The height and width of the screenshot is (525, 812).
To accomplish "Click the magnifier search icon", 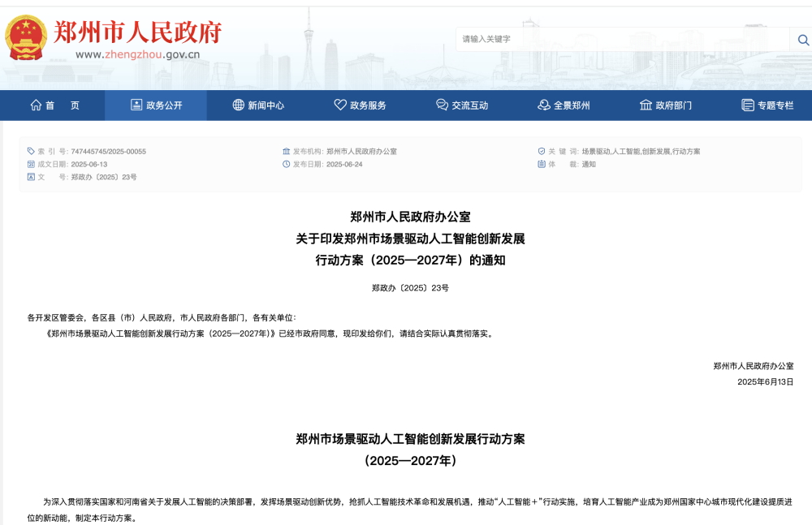I will [803, 38].
